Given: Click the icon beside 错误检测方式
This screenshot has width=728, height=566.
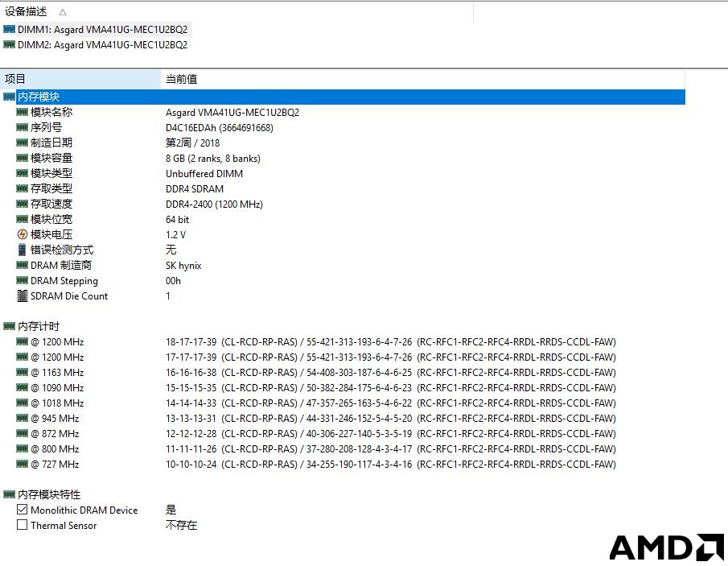Looking at the screenshot, I should pyautogui.click(x=23, y=250).
